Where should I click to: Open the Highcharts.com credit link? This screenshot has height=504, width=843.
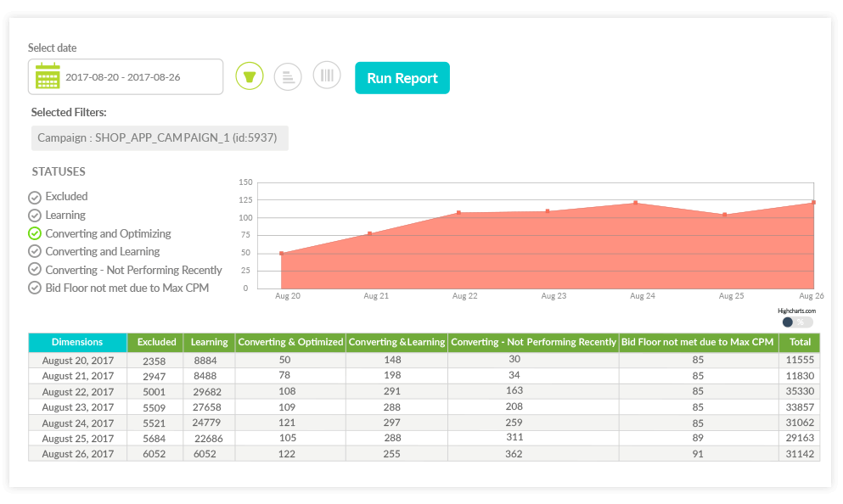click(796, 311)
